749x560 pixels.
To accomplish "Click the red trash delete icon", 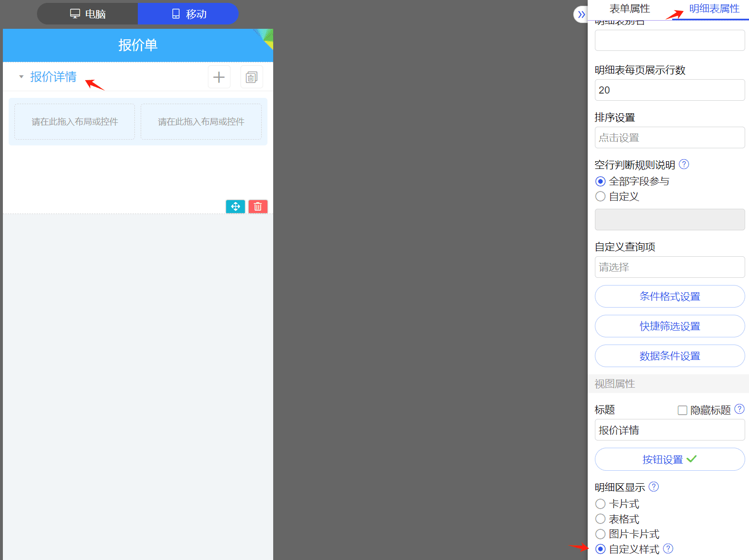I will [258, 206].
